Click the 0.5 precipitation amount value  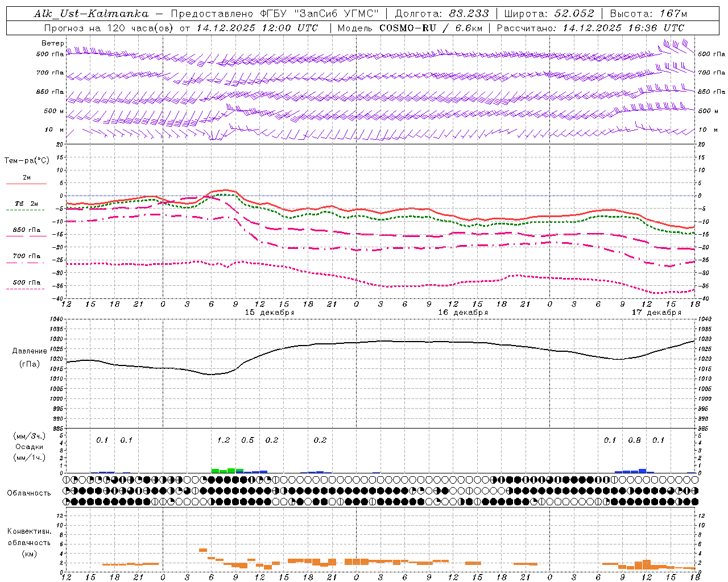pos(247,440)
